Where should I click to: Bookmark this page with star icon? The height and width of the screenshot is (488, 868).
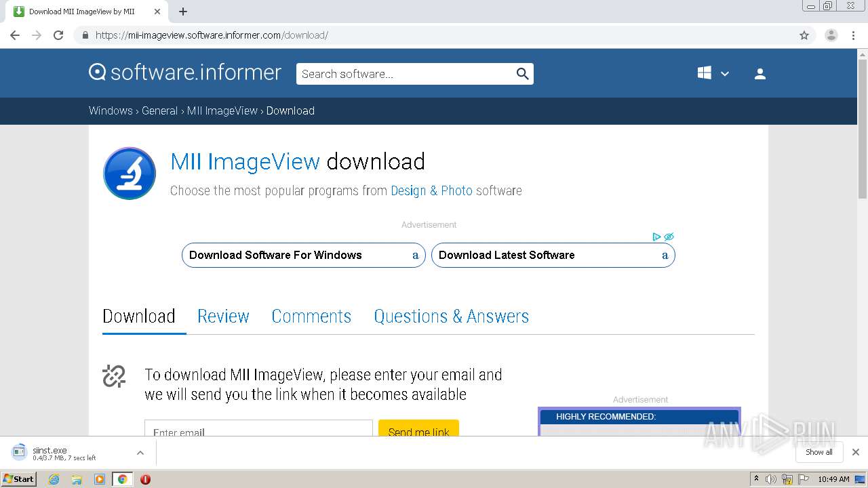(x=804, y=35)
